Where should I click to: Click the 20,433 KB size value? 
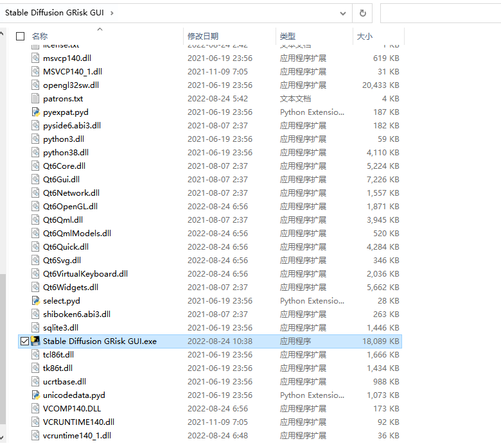pyautogui.click(x=380, y=85)
